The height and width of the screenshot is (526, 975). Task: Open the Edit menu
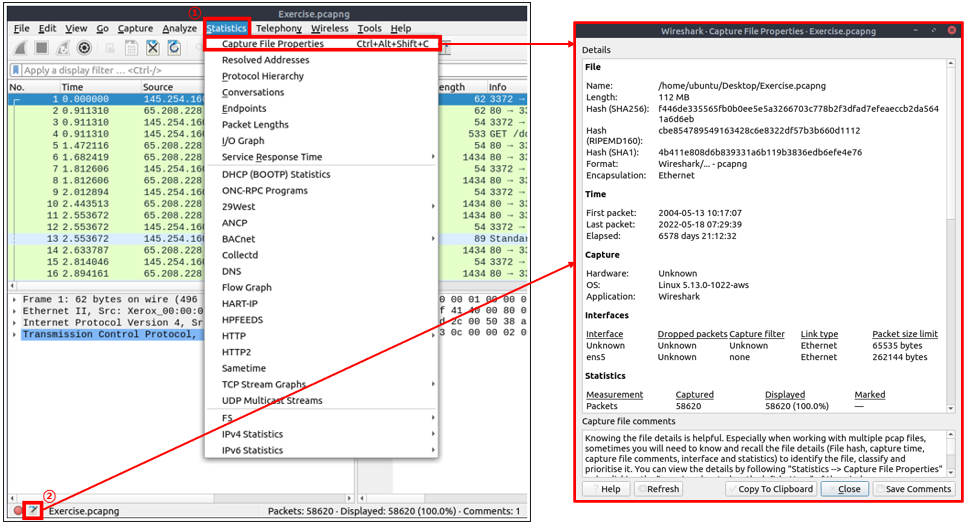47,29
